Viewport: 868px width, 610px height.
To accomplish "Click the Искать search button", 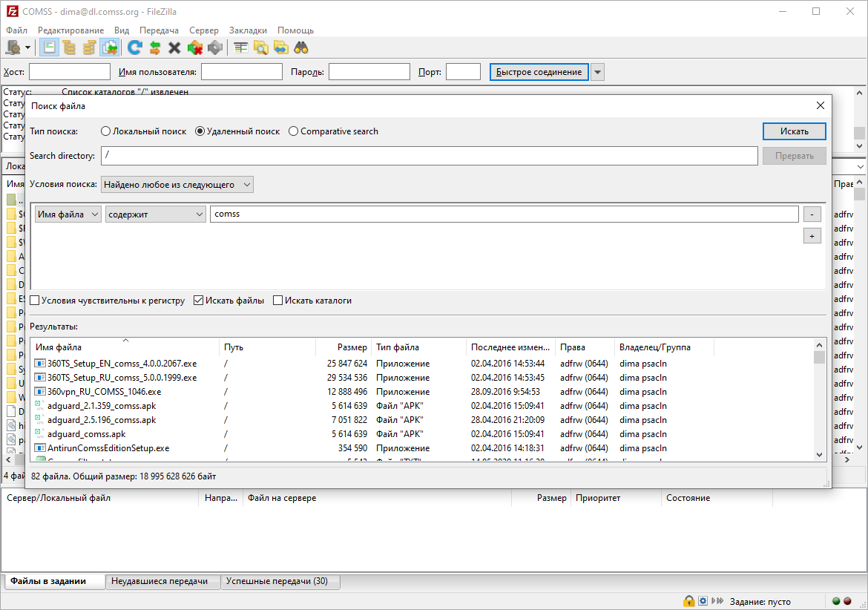I will 795,131.
